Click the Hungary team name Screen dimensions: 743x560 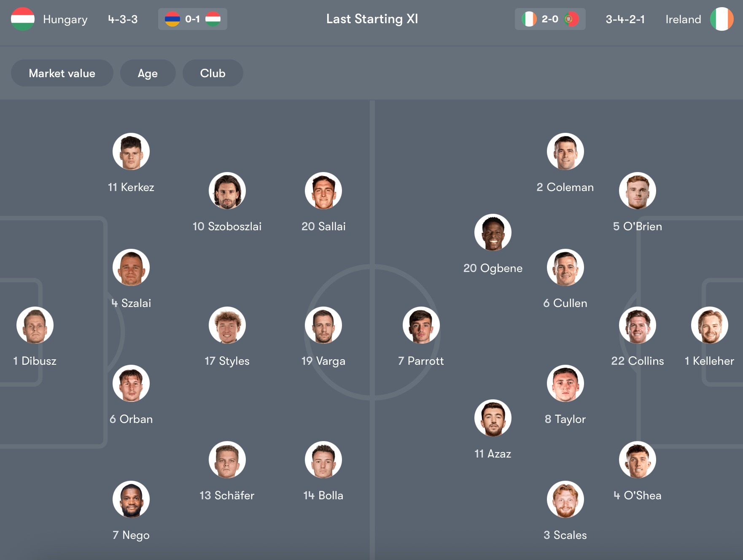65,19
